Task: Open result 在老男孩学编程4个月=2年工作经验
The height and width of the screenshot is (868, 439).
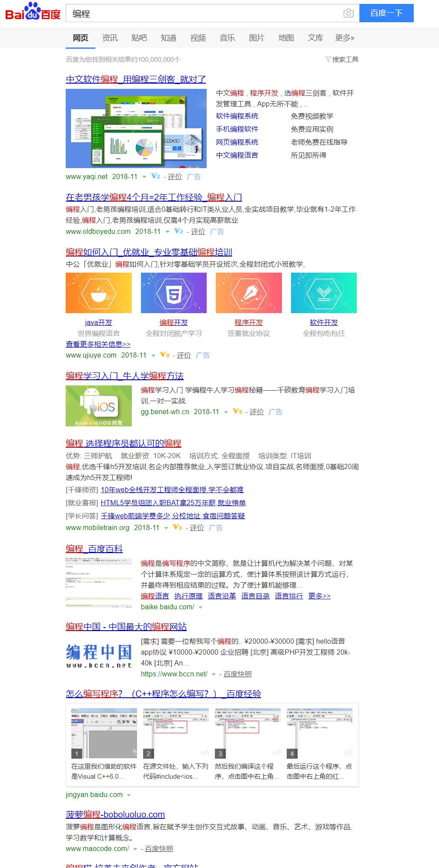Action: [x=154, y=197]
